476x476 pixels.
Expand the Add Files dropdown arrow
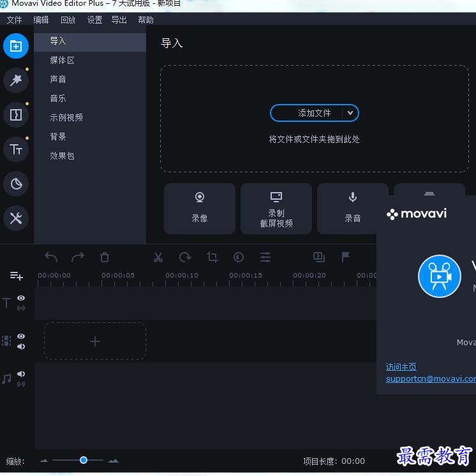[x=350, y=113]
